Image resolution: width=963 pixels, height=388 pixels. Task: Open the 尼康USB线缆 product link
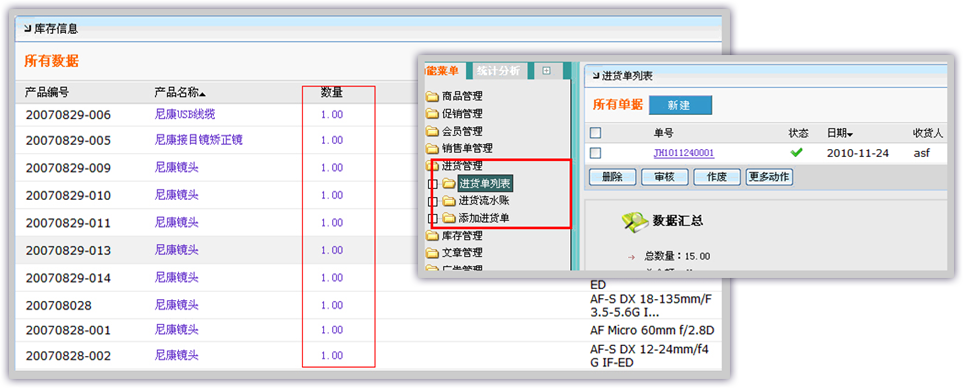(185, 114)
